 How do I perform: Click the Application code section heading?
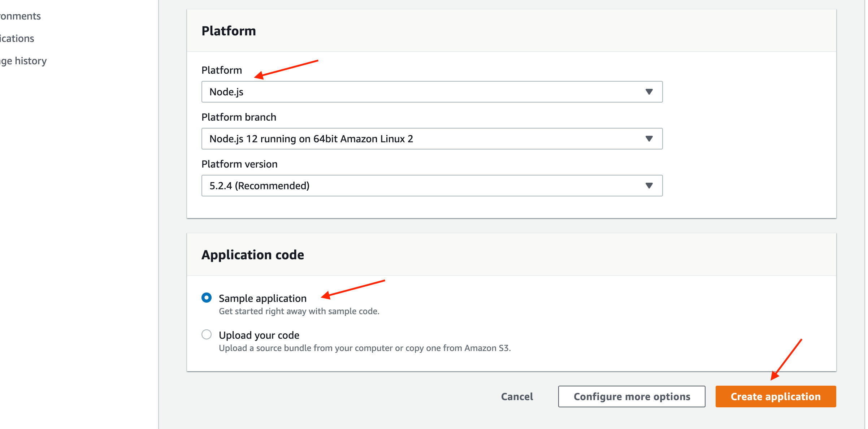coord(252,255)
